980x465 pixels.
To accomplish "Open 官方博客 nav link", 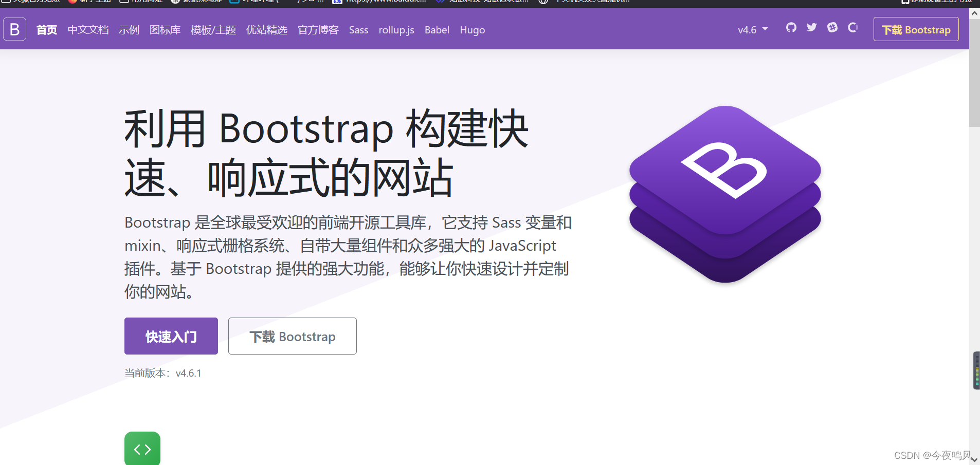I will pyautogui.click(x=318, y=30).
